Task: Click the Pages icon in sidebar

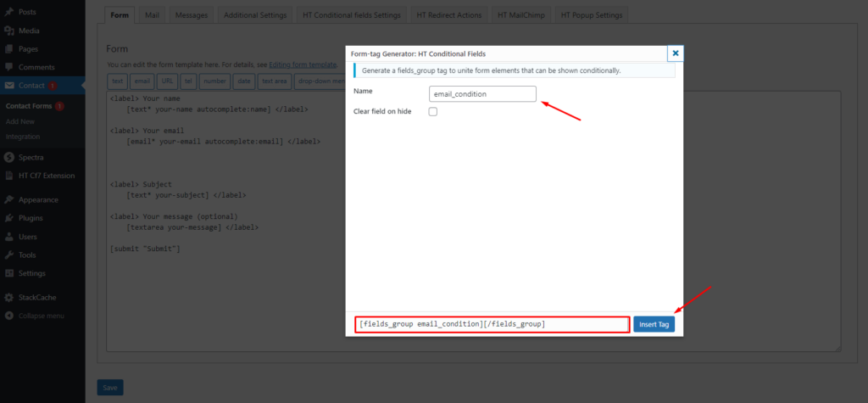Action: [x=9, y=49]
